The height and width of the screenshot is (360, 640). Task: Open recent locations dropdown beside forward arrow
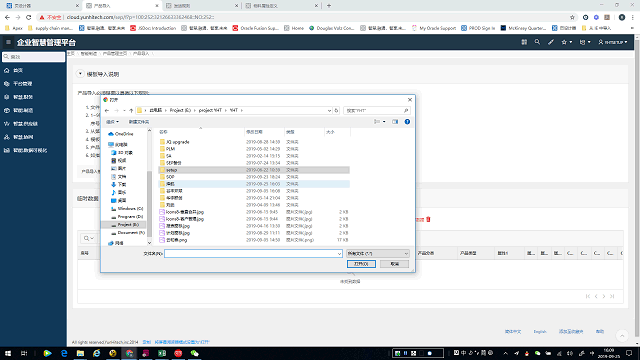pyautogui.click(x=124, y=111)
